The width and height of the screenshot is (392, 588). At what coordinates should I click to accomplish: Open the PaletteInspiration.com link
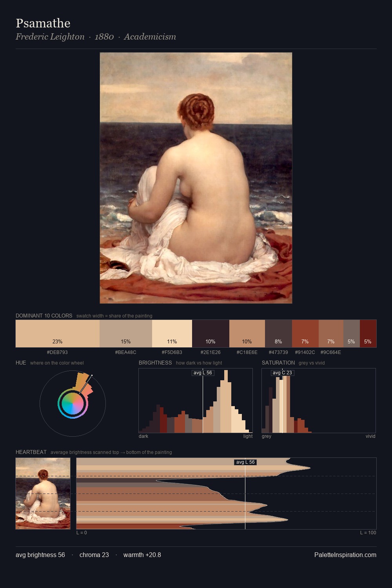point(345,555)
